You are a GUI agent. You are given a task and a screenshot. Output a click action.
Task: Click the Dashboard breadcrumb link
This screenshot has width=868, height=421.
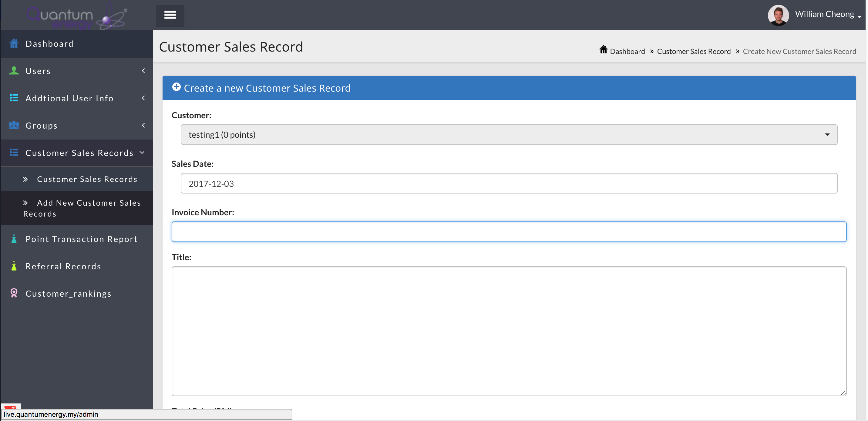(627, 51)
